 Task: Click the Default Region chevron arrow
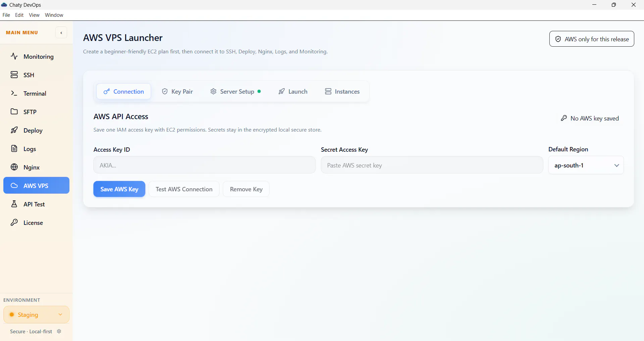click(616, 165)
